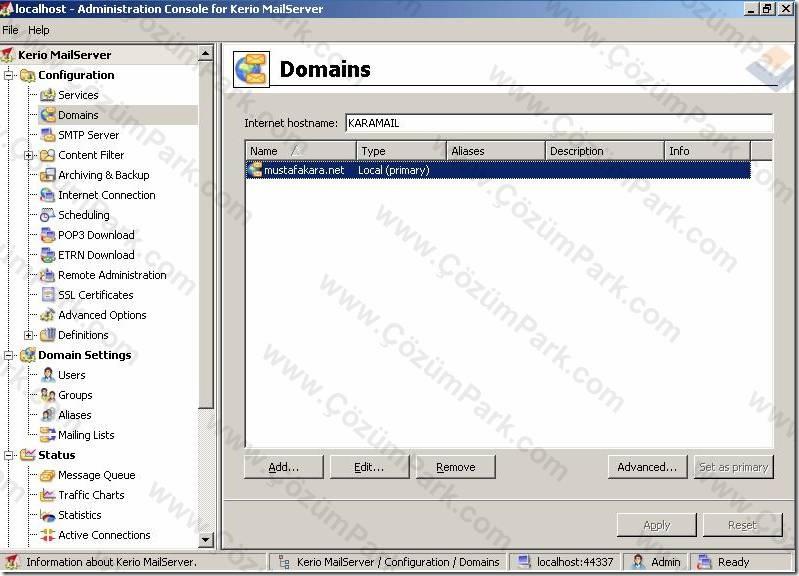Open the Help menu
The image size is (799, 576).
39,30
